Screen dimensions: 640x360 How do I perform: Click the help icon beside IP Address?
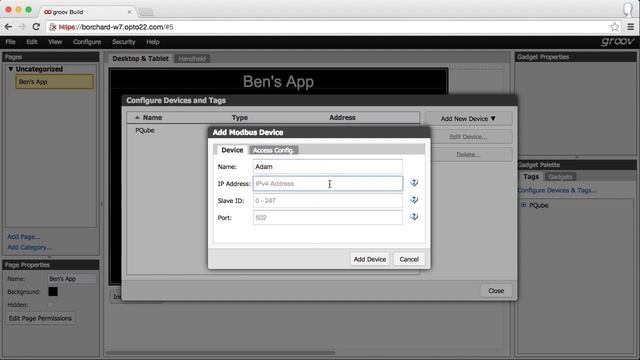click(414, 183)
